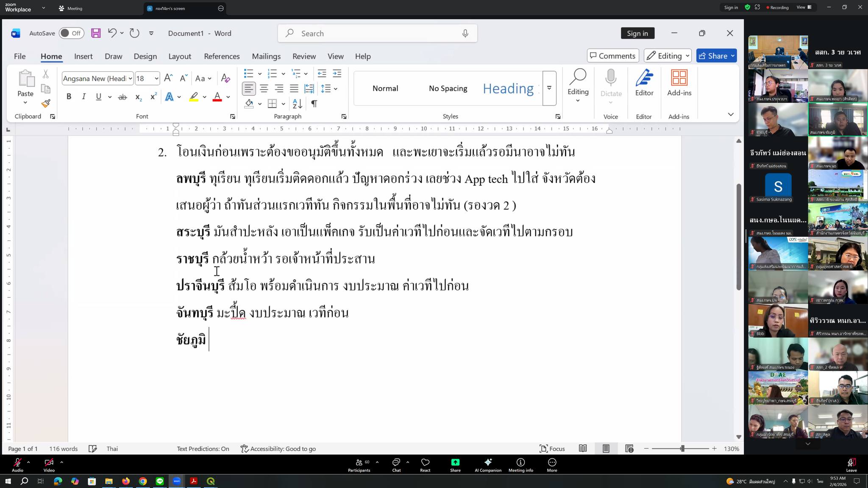Click the Sort A-Z icon
Screen dimensions: 868x488
click(x=297, y=104)
